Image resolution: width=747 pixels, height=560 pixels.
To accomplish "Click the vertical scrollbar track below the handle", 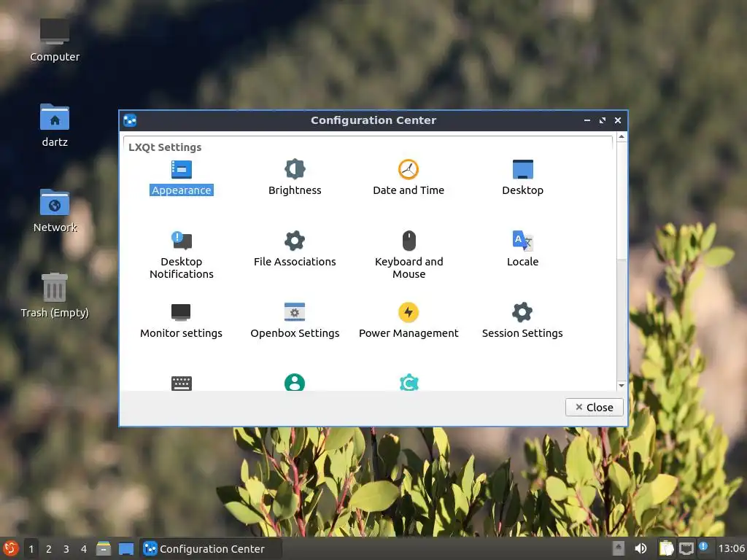I will pos(622,319).
